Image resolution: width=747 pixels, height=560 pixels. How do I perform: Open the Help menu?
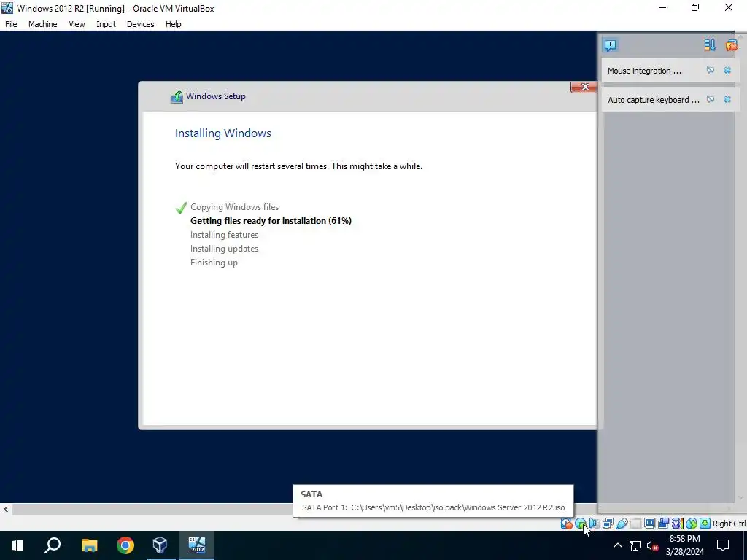173,24
